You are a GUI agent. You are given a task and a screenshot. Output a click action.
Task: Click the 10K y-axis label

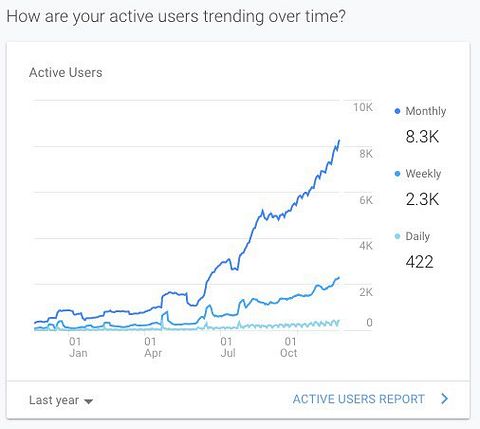(363, 107)
